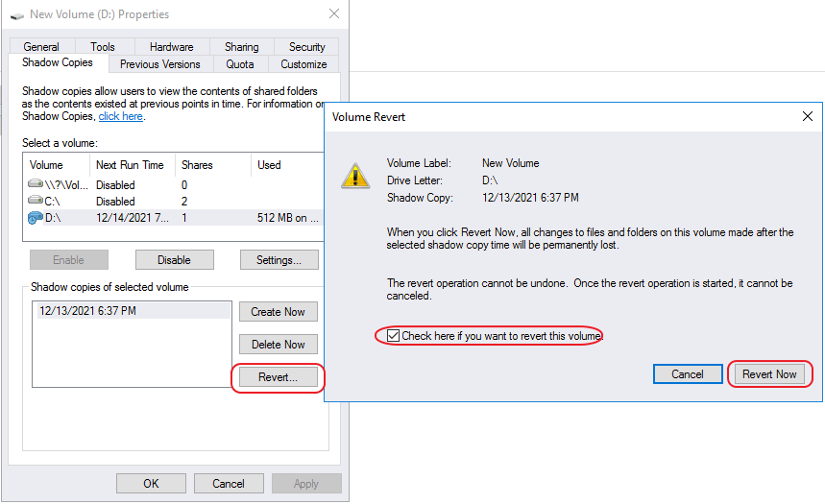Click the drive icon in Properties title bar
825x504 pixels.
click(17, 15)
